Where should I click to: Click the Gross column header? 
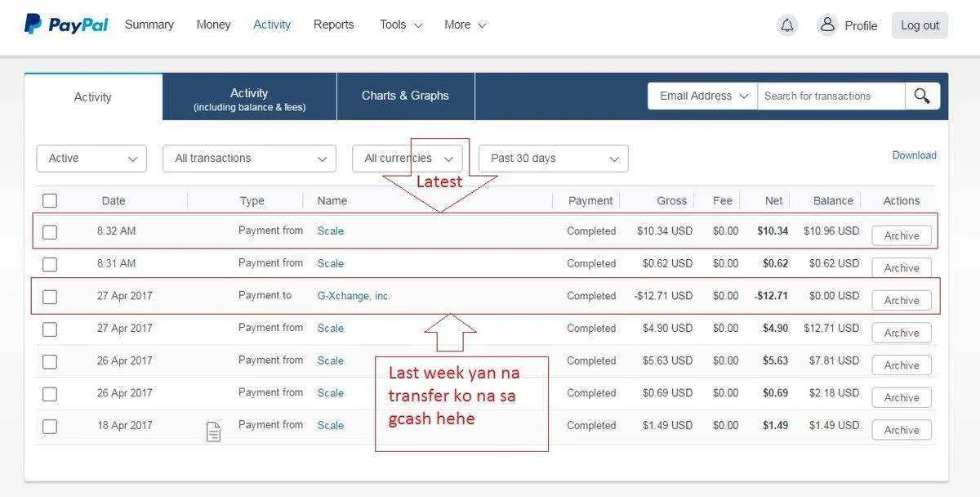coord(672,200)
